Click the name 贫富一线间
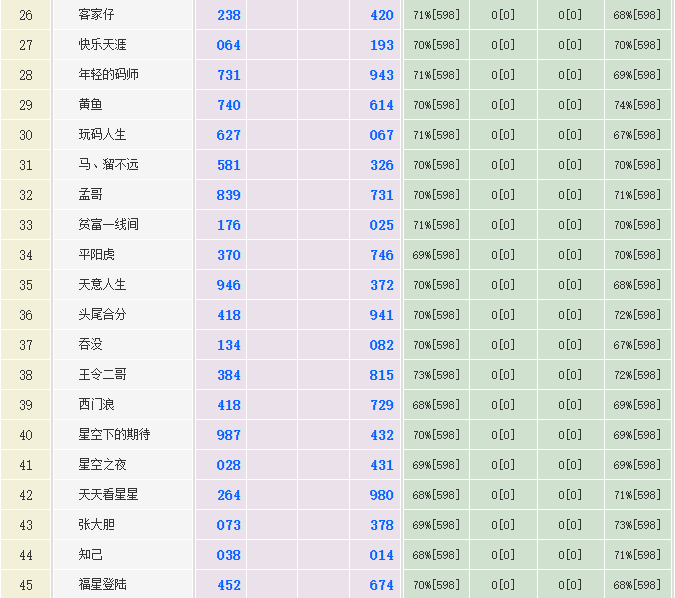Viewport: 675px width, 598px height. point(108,225)
